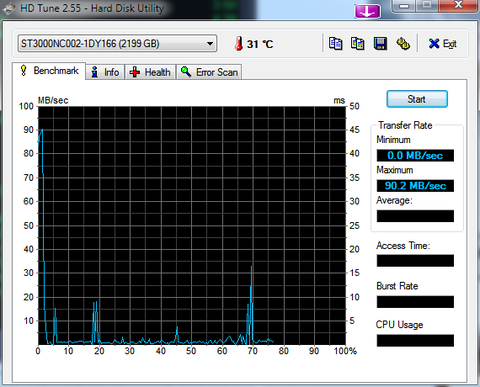Image resolution: width=480 pixels, height=387 pixels.
Task: Open the Health tab
Action: pos(150,72)
